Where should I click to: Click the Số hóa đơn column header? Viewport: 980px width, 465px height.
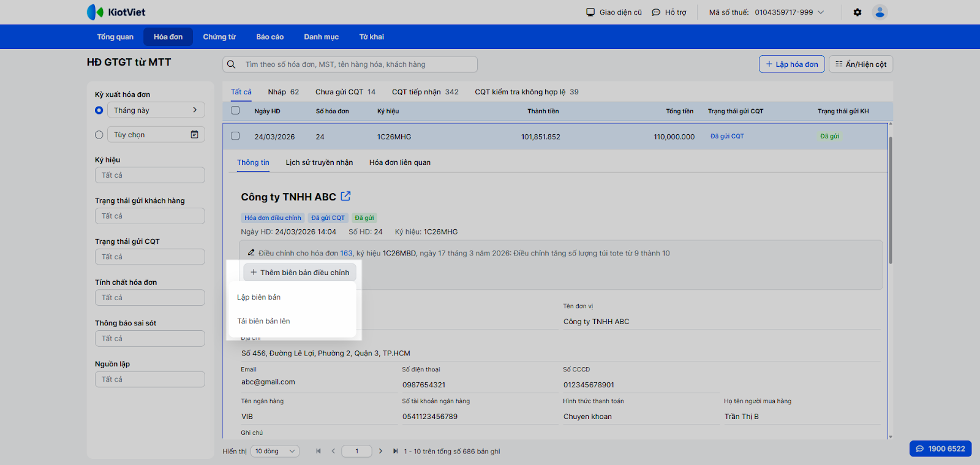(333, 112)
